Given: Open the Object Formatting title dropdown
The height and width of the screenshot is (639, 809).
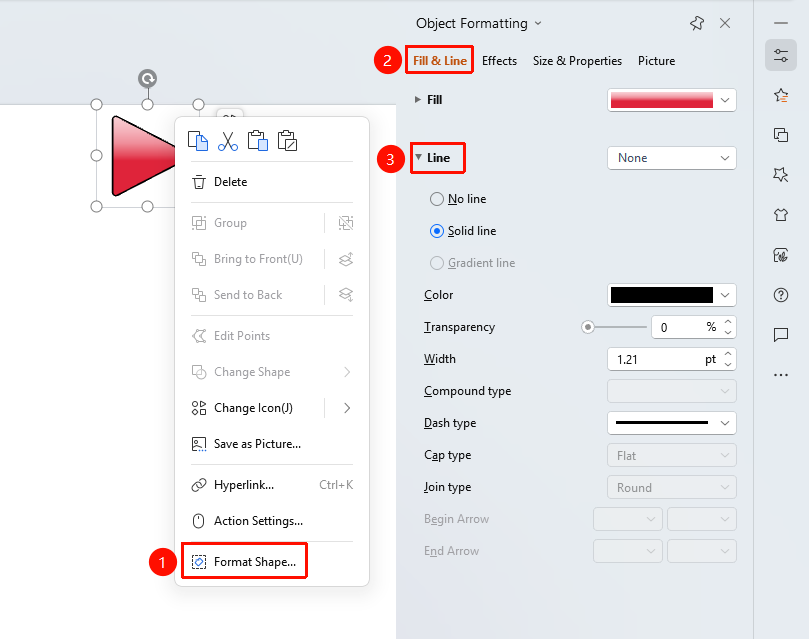Looking at the screenshot, I should (538, 23).
